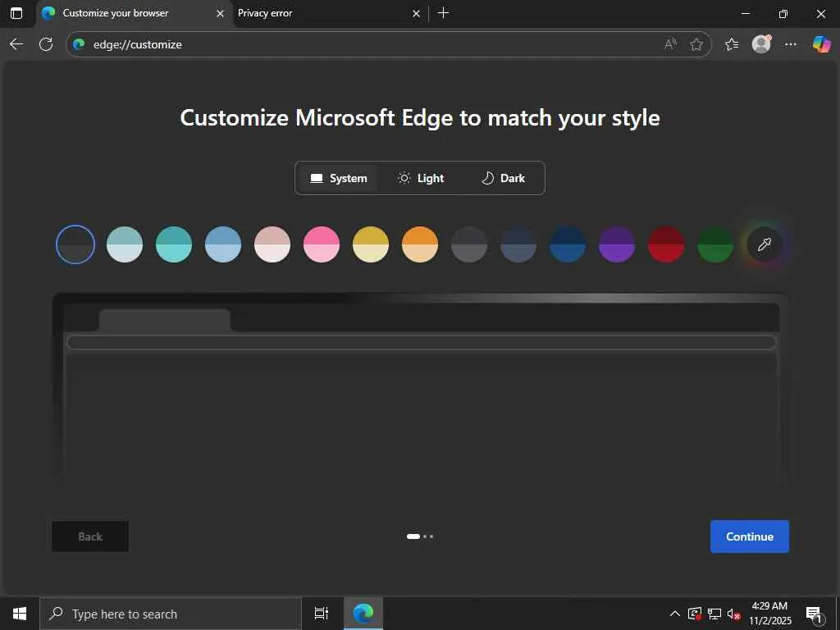Choose the bright pink color swatch

[322, 244]
